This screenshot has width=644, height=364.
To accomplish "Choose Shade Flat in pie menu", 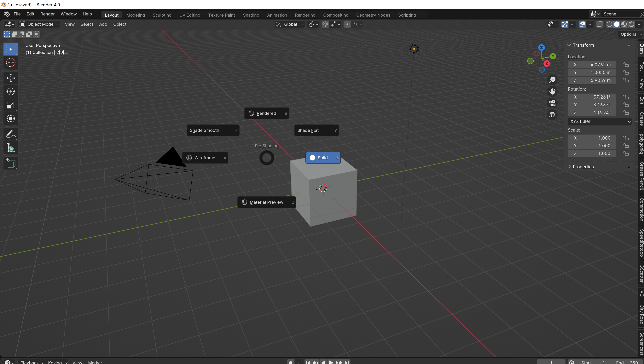I will point(316,130).
